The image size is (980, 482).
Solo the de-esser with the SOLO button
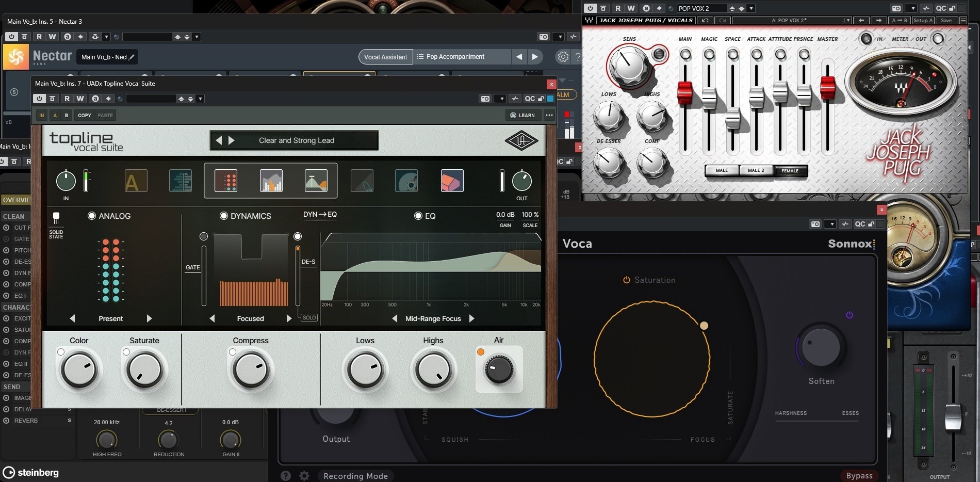(x=309, y=318)
